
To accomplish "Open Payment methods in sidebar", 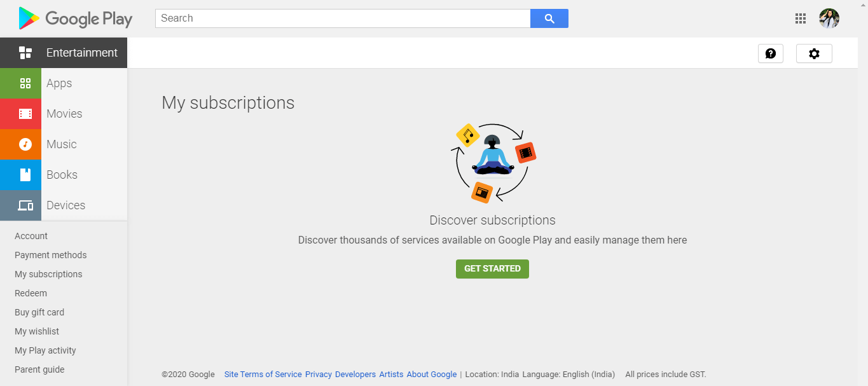I will pos(51,255).
